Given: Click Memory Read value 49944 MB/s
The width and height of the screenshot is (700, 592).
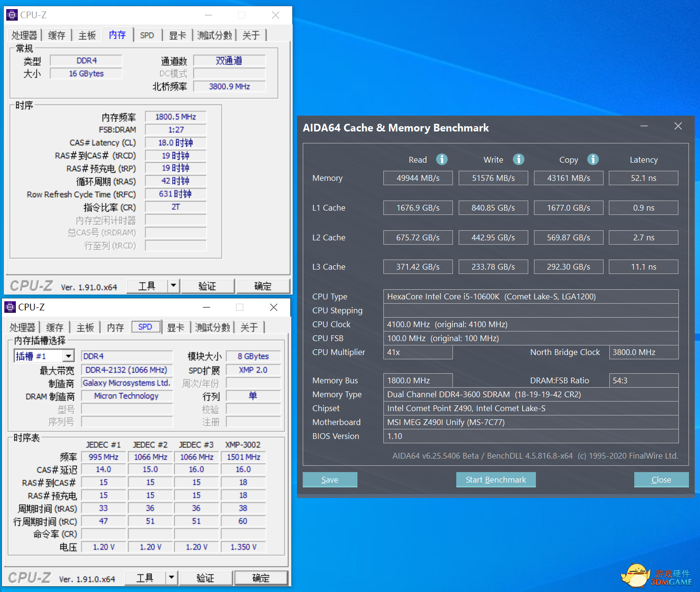Looking at the screenshot, I should coord(418,178).
